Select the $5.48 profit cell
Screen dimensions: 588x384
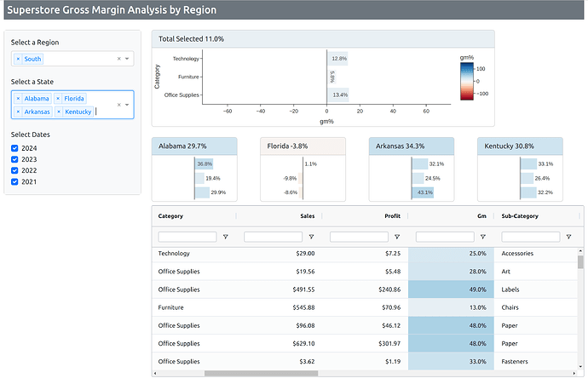365,272
